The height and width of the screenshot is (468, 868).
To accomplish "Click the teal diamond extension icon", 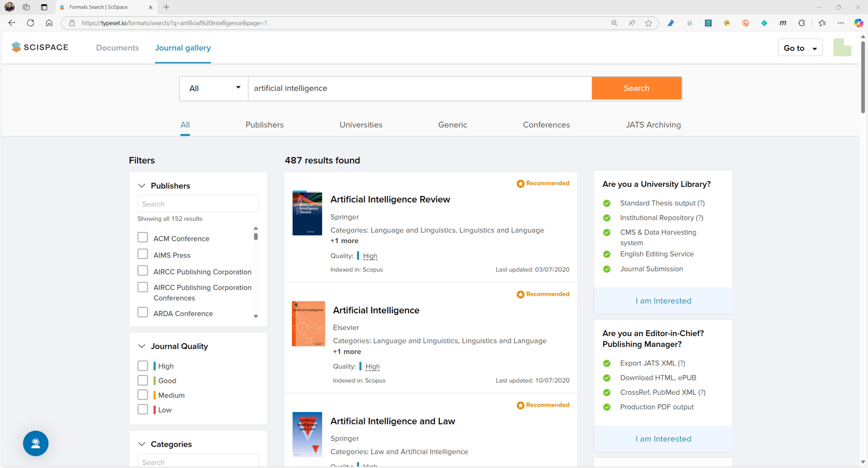I will click(764, 23).
